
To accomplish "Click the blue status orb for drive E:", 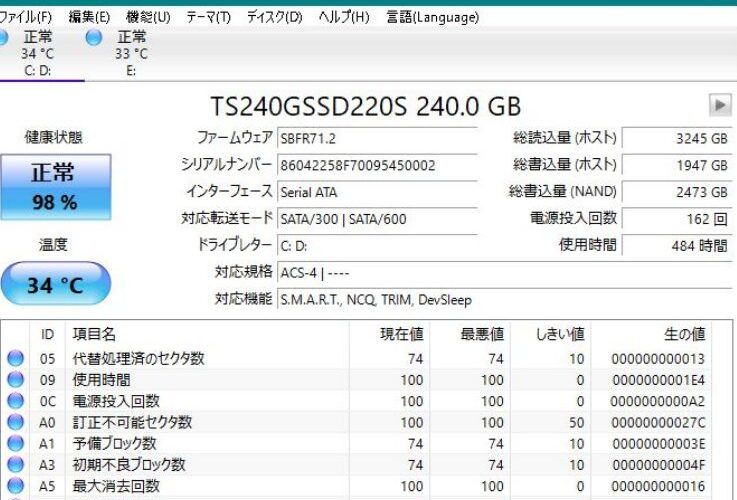I will coord(94,38).
